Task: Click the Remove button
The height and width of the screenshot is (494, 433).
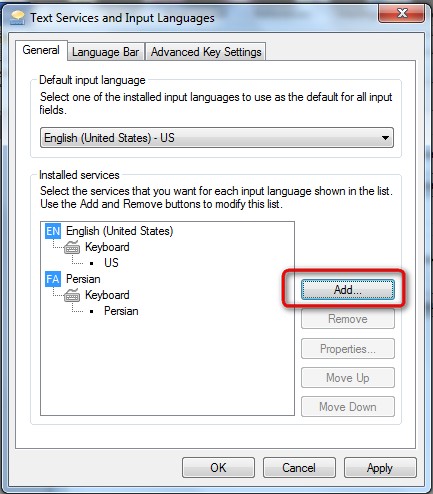Action: [x=348, y=319]
